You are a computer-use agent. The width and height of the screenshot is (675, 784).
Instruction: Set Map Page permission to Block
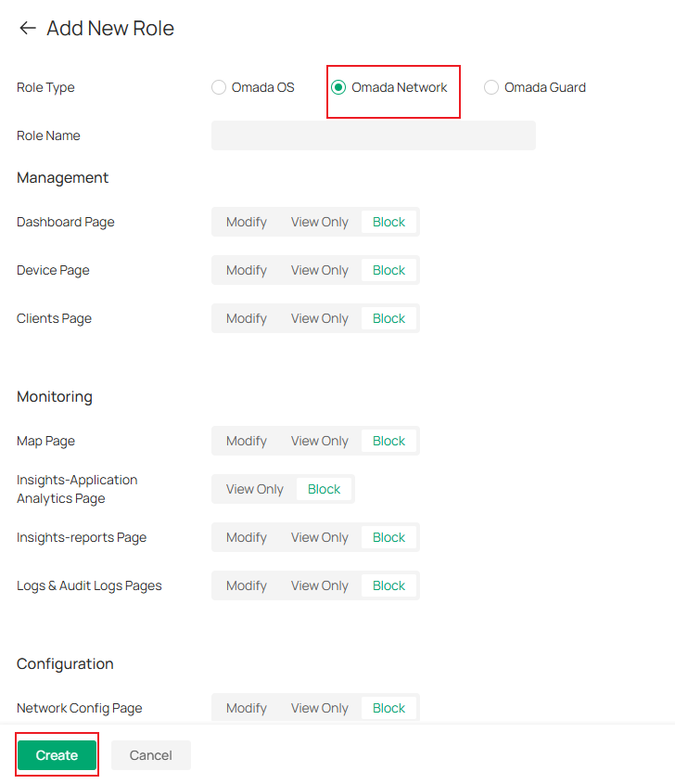click(388, 441)
